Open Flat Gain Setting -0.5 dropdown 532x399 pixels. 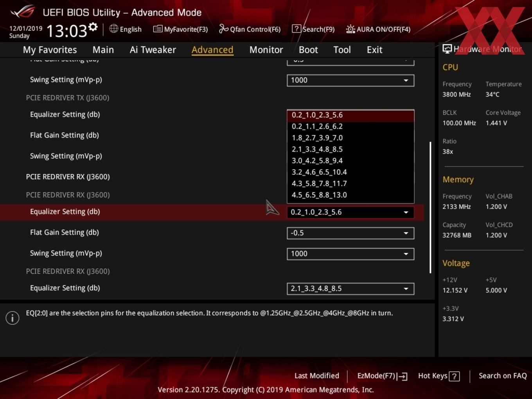pyautogui.click(x=350, y=233)
